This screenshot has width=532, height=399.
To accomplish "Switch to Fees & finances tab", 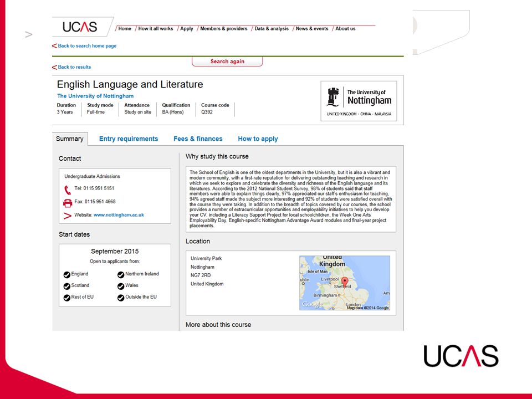I will (x=198, y=139).
